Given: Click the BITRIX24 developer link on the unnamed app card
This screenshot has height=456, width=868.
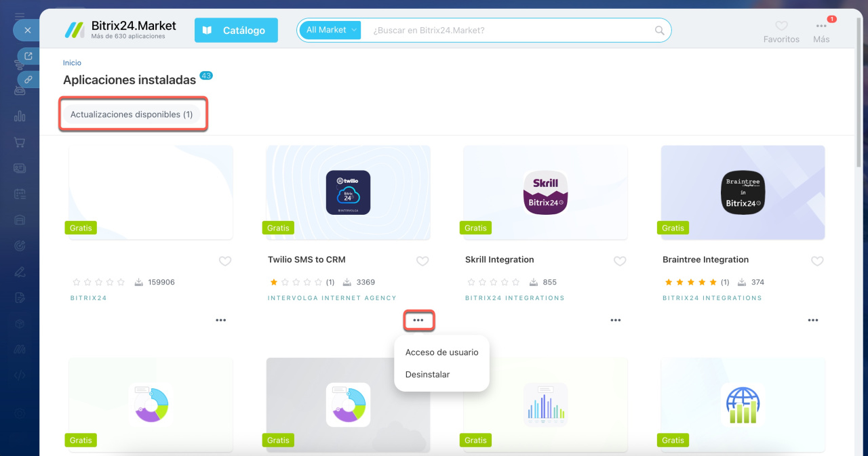Looking at the screenshot, I should (x=88, y=298).
